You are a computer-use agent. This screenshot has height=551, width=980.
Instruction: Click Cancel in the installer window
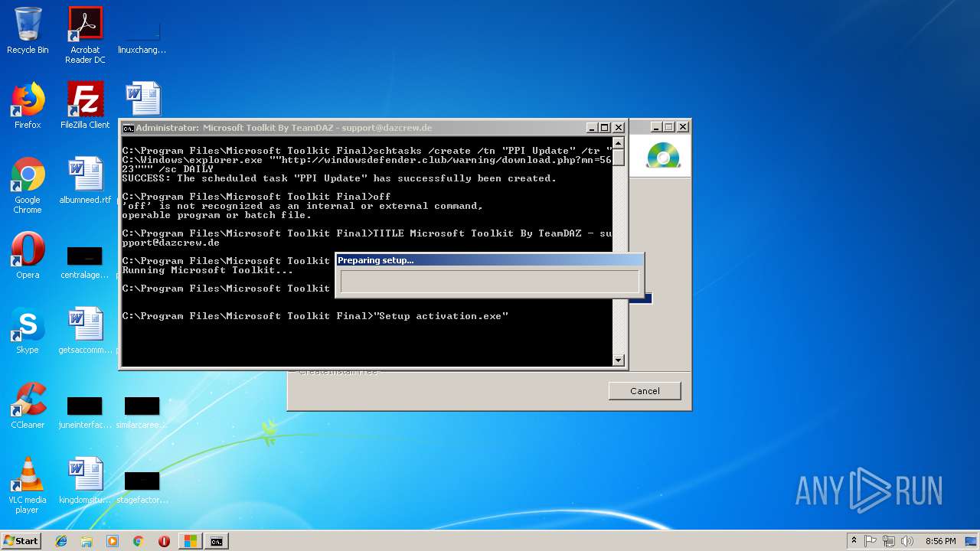click(645, 391)
